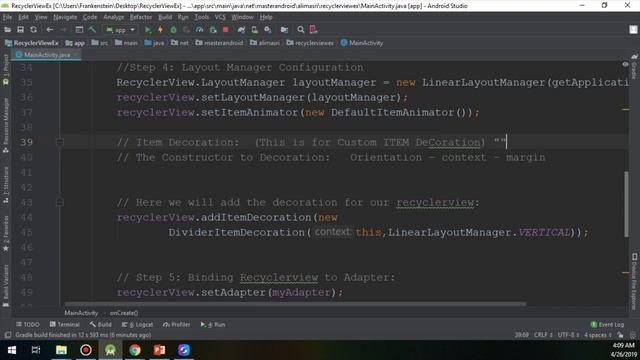
Task: Open the Tools menu
Action: tap(201, 17)
